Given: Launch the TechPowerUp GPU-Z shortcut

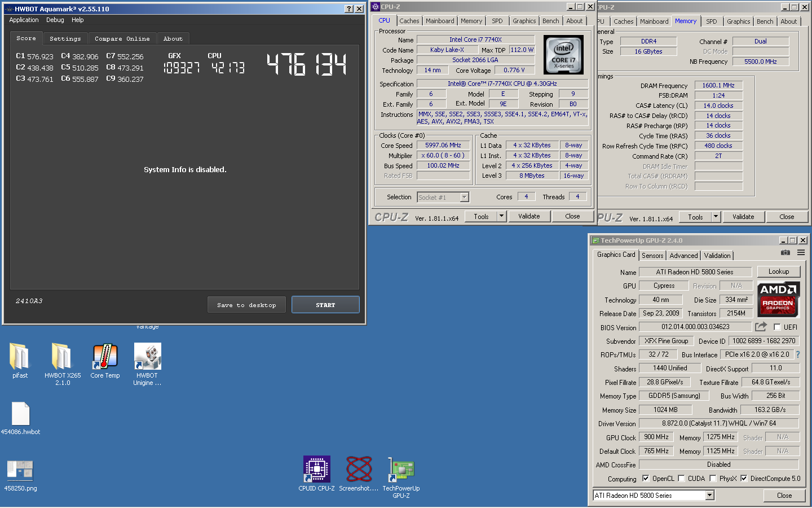Looking at the screenshot, I should (x=401, y=477).
